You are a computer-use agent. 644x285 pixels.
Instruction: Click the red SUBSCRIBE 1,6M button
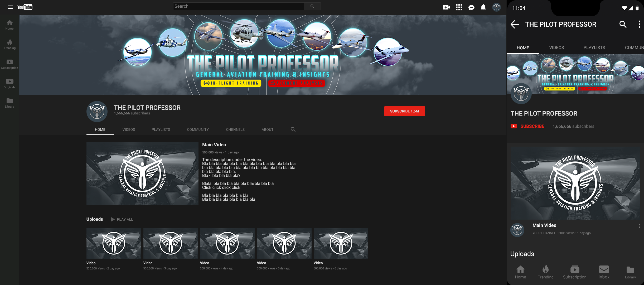click(x=404, y=111)
